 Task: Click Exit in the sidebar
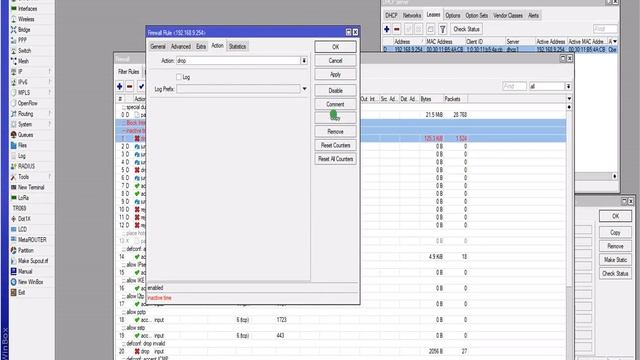pos(21,292)
